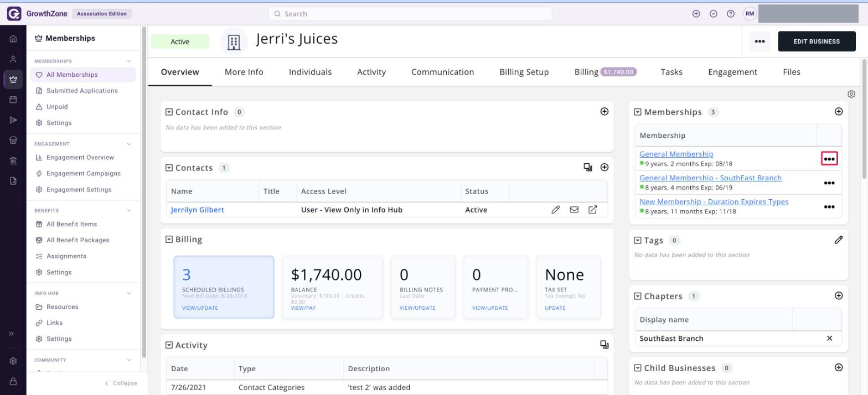This screenshot has height=395, width=868.
Task: Switch to the Billing Setup tab
Action: tap(524, 72)
